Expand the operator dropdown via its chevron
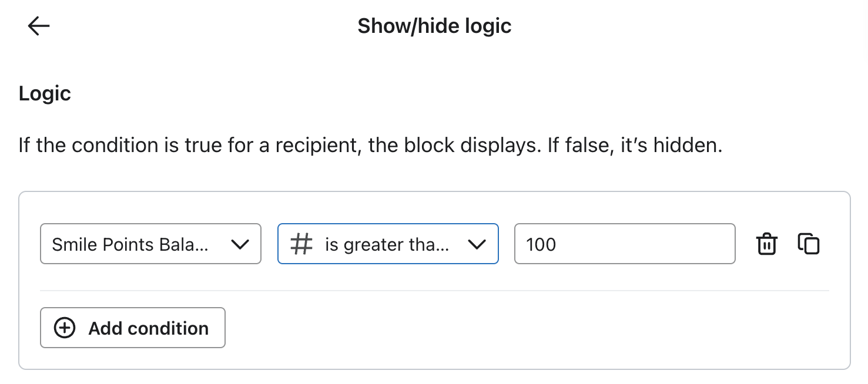 click(477, 244)
